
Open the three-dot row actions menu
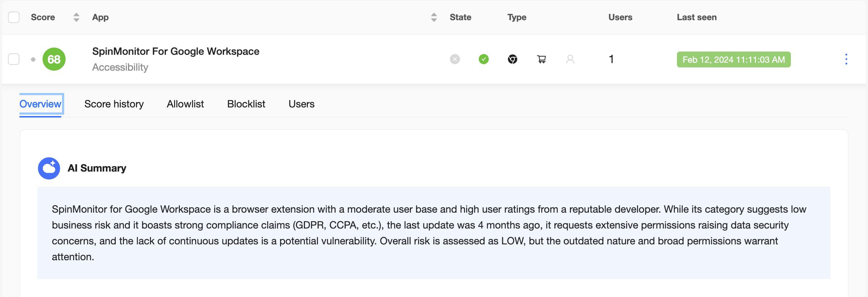(x=846, y=59)
